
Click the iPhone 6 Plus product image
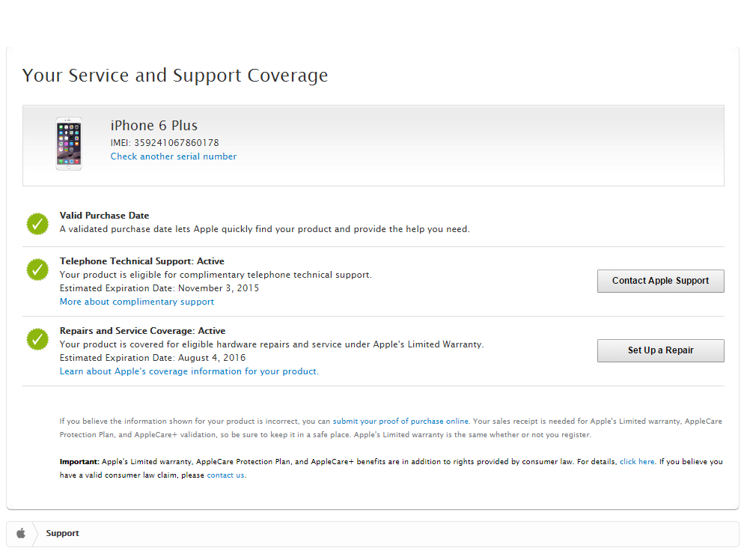[69, 144]
